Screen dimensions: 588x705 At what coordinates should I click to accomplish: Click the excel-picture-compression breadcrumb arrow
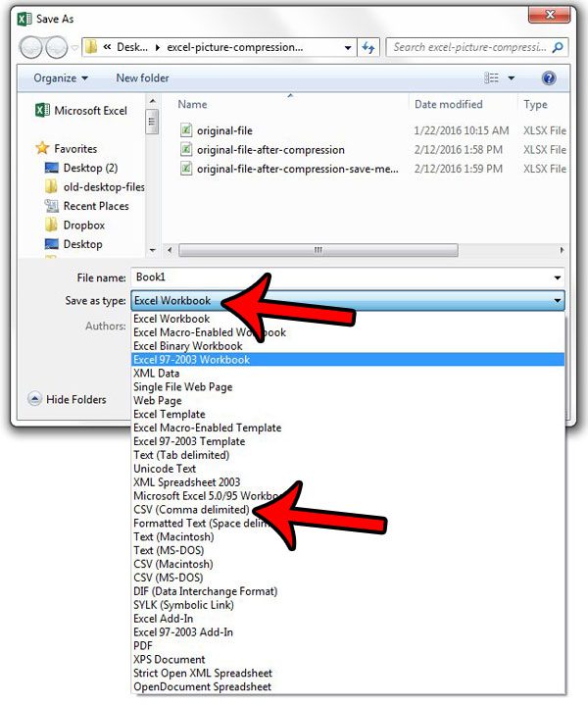[158, 47]
